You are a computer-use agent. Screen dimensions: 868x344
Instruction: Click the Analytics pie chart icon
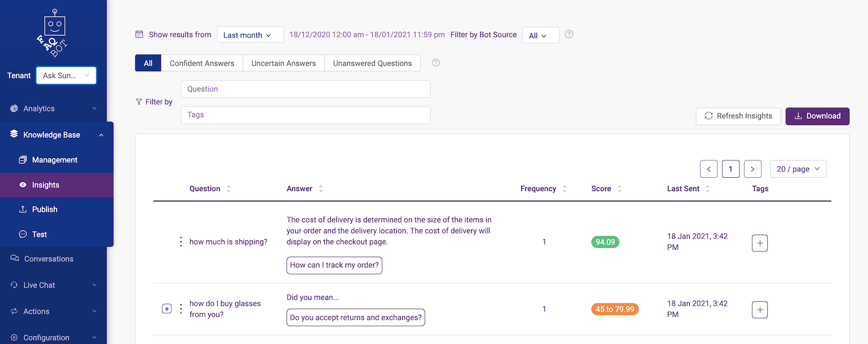click(x=14, y=108)
